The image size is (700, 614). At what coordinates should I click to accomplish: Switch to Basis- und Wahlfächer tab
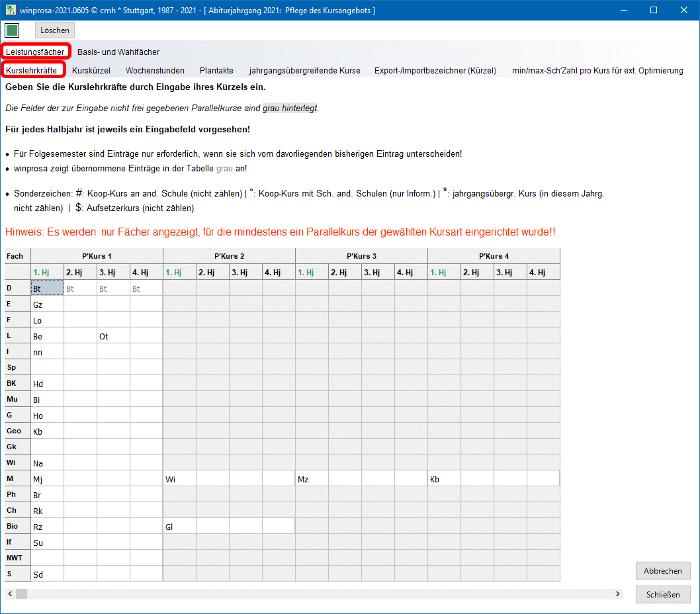point(118,52)
